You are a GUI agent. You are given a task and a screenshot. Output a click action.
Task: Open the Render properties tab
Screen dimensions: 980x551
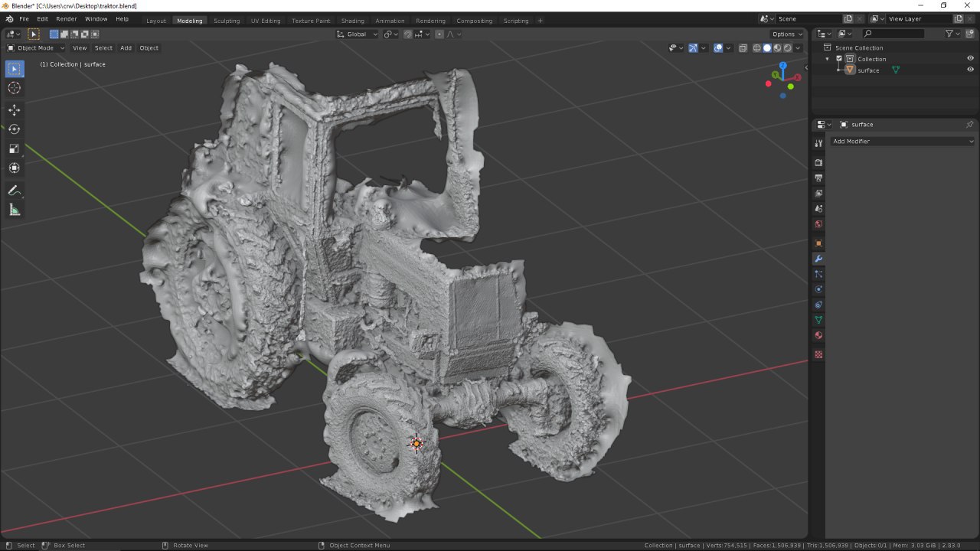(x=818, y=162)
